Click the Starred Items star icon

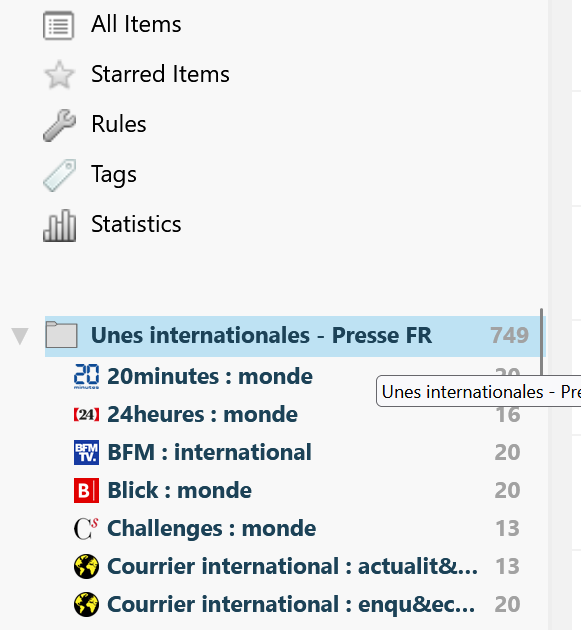59,75
